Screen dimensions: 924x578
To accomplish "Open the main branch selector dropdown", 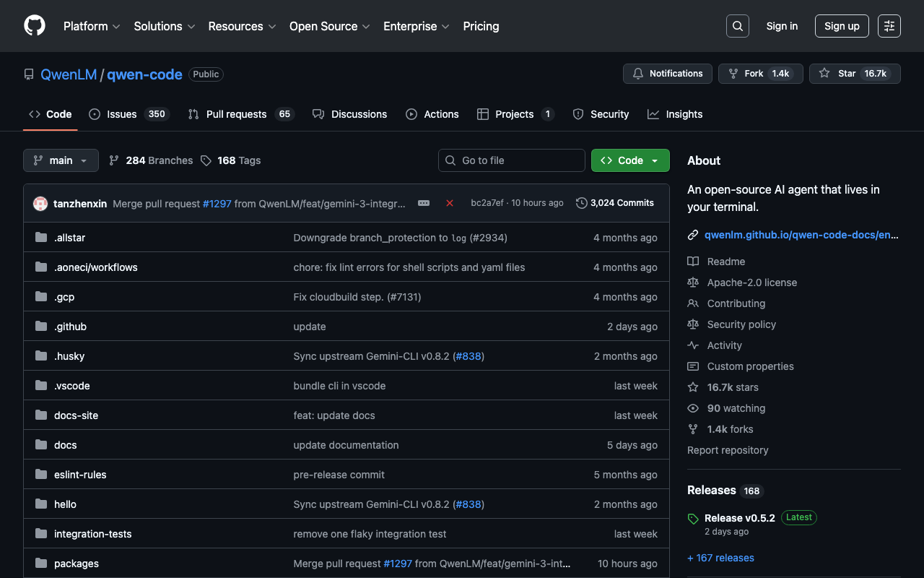I will 61,160.
